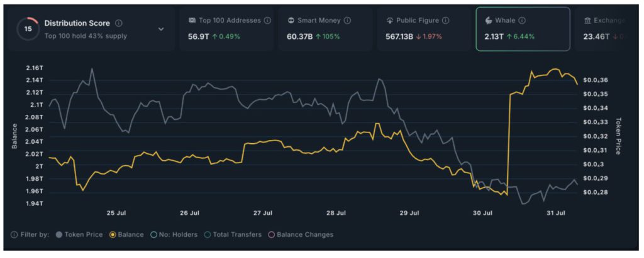Click the Smart Money face icon

pyautogui.click(x=291, y=21)
